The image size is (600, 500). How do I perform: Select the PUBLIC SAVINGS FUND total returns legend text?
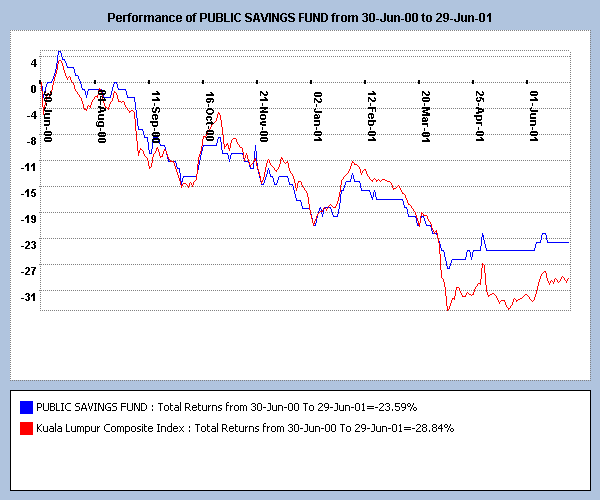[x=227, y=407]
